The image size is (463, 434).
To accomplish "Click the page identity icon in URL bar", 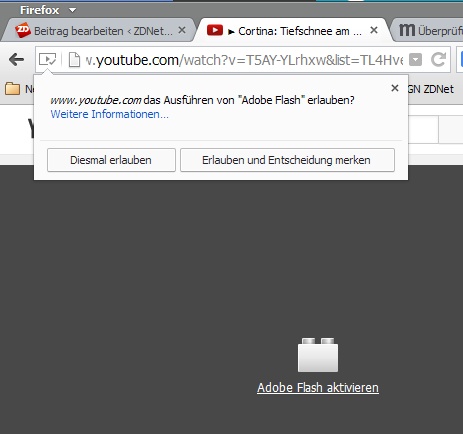I will [74, 60].
